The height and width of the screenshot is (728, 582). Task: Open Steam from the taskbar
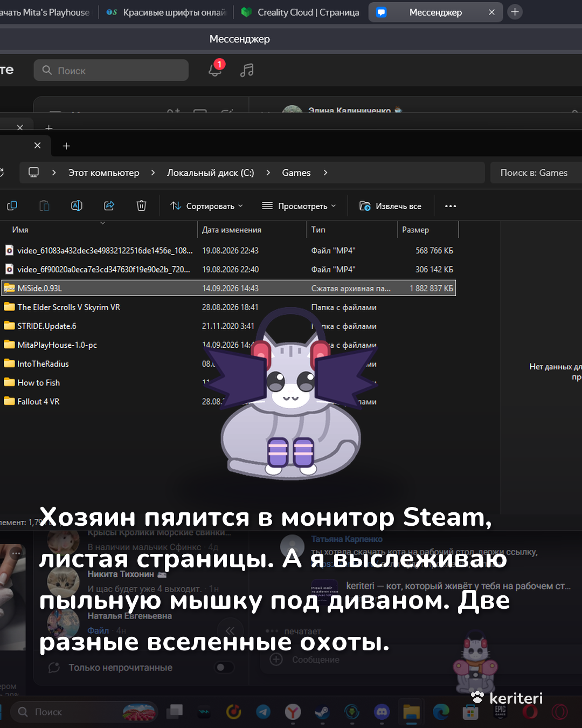(322, 712)
